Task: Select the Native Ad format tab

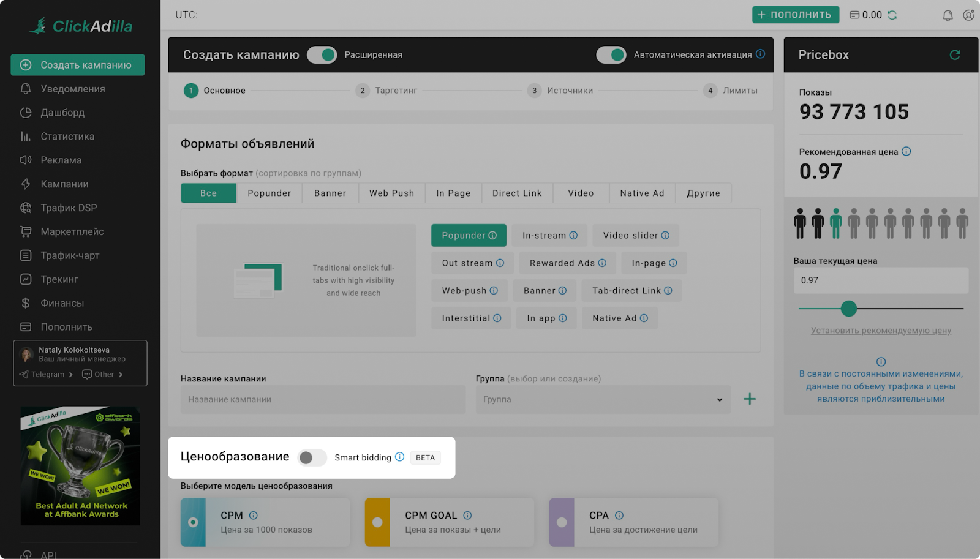Action: pos(642,193)
